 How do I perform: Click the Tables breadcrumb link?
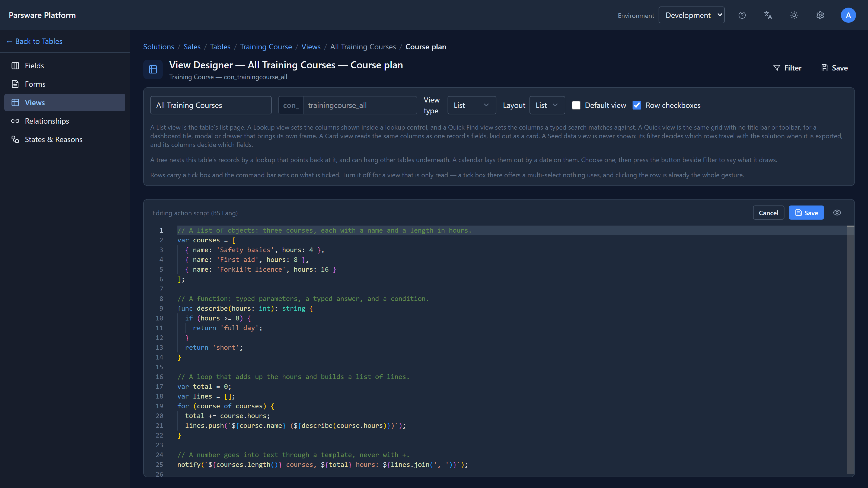220,47
